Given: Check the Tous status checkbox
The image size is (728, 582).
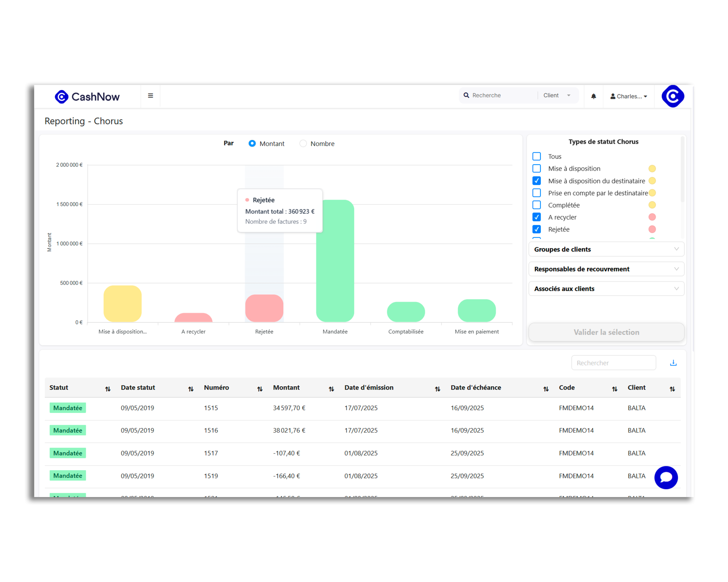Looking at the screenshot, I should [537, 157].
